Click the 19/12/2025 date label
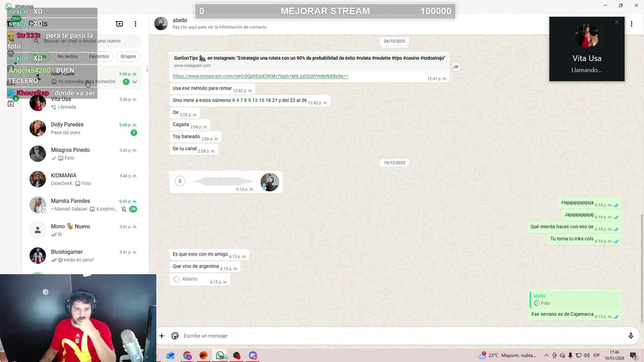 click(394, 163)
